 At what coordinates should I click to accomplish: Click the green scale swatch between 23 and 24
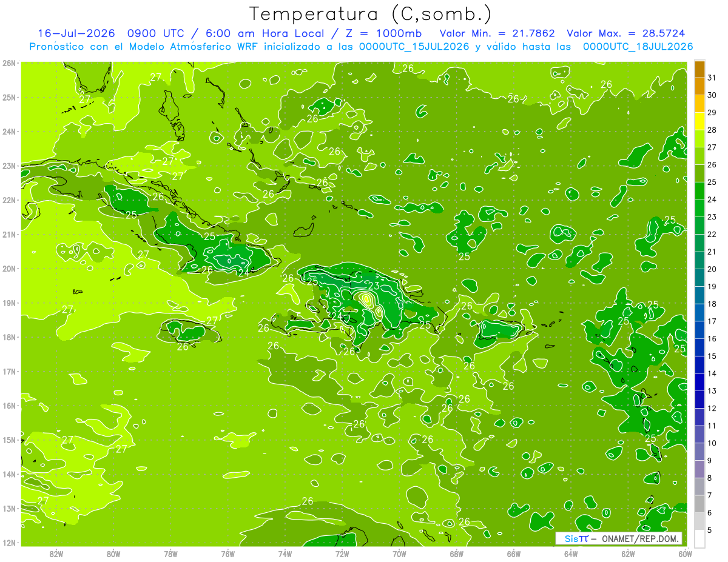(x=699, y=208)
